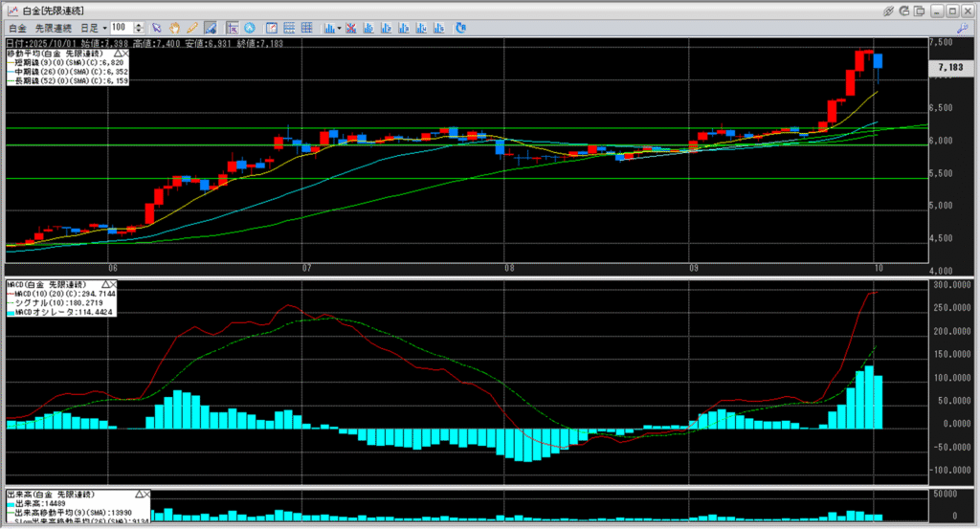Screen dimensions: 980x529
Task: Click the refresh chart icon in toolbar
Action: (x=462, y=29)
